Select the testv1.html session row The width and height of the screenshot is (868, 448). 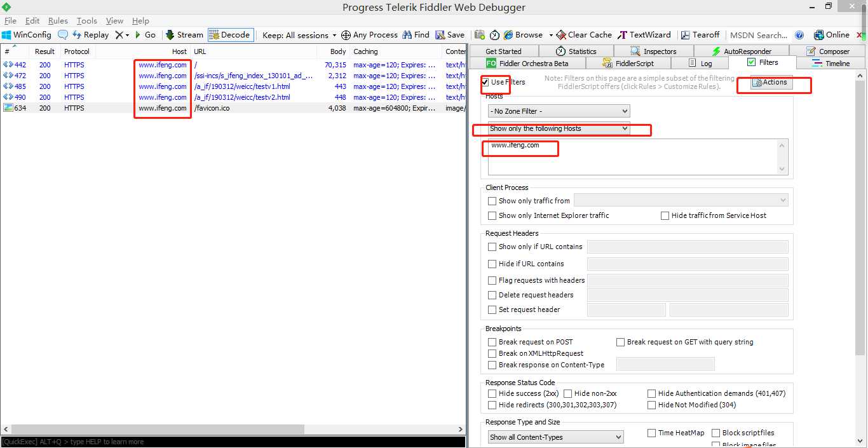pos(233,86)
